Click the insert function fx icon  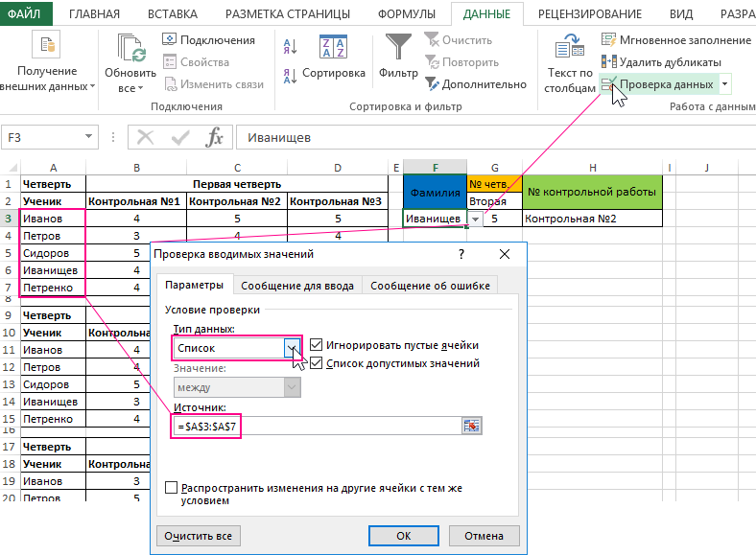215,137
